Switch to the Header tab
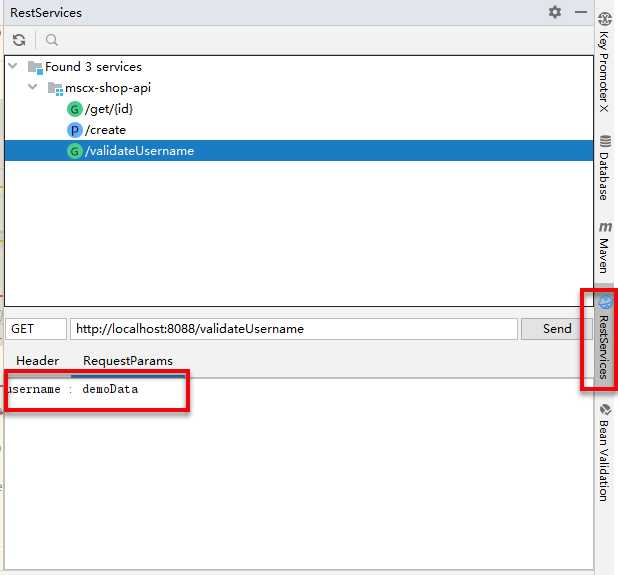This screenshot has height=575, width=618. [37, 361]
